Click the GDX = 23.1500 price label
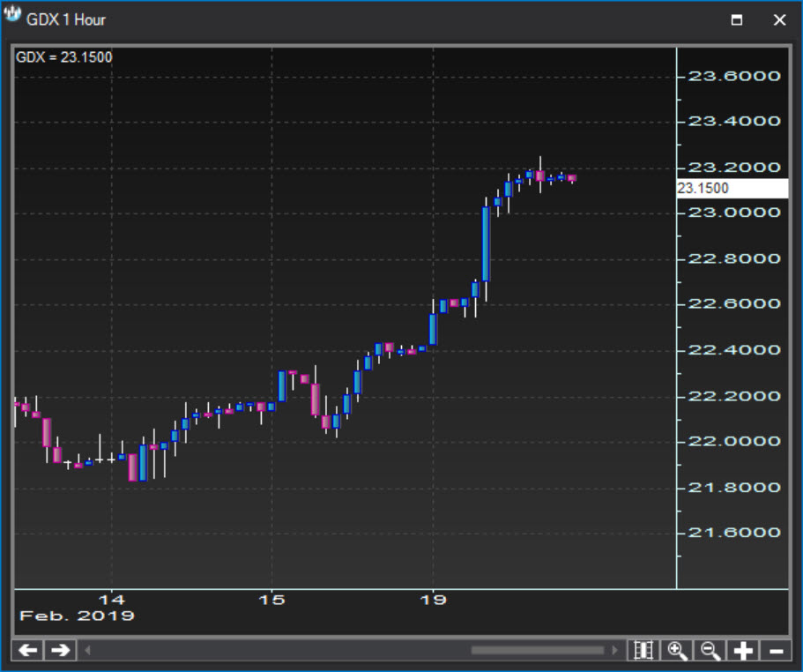Viewport: 803px width, 672px height. (x=64, y=57)
